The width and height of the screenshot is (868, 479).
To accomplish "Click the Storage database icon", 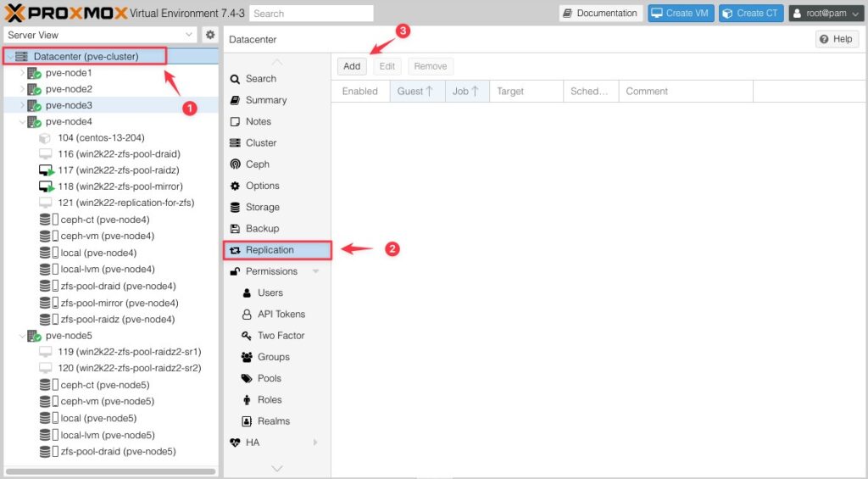I will tap(236, 207).
